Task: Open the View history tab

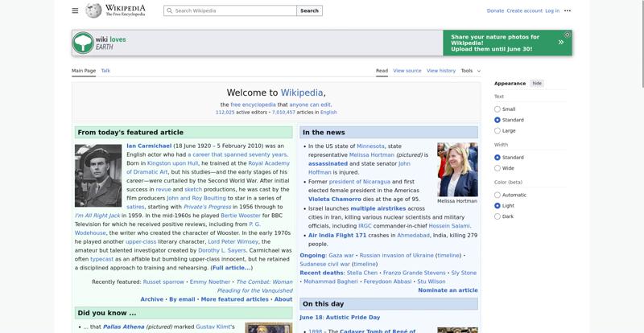Action: (441, 71)
